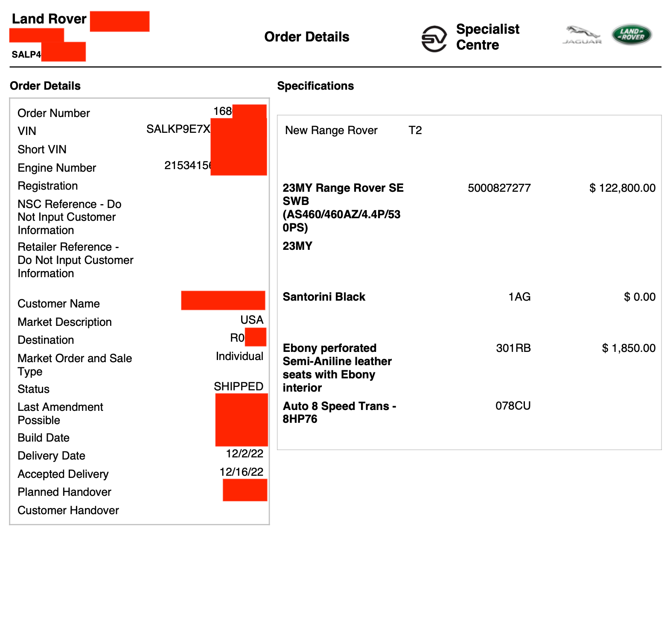Select the 'Order Number' label
The image size is (670, 644).
click(54, 113)
